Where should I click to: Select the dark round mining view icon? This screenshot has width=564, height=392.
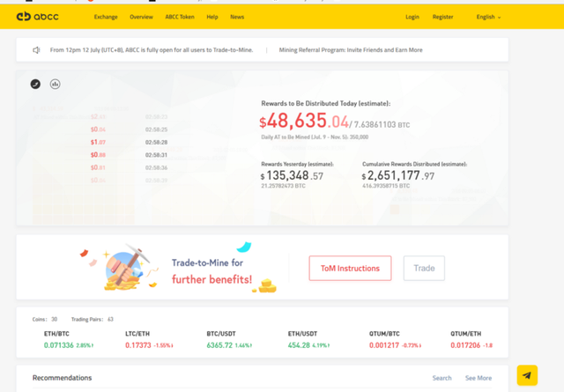pos(35,85)
